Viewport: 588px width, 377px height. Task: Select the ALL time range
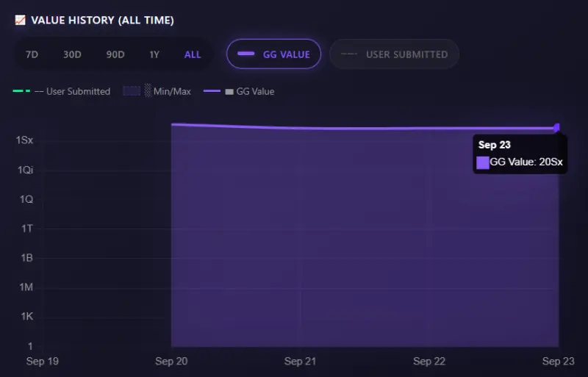193,54
